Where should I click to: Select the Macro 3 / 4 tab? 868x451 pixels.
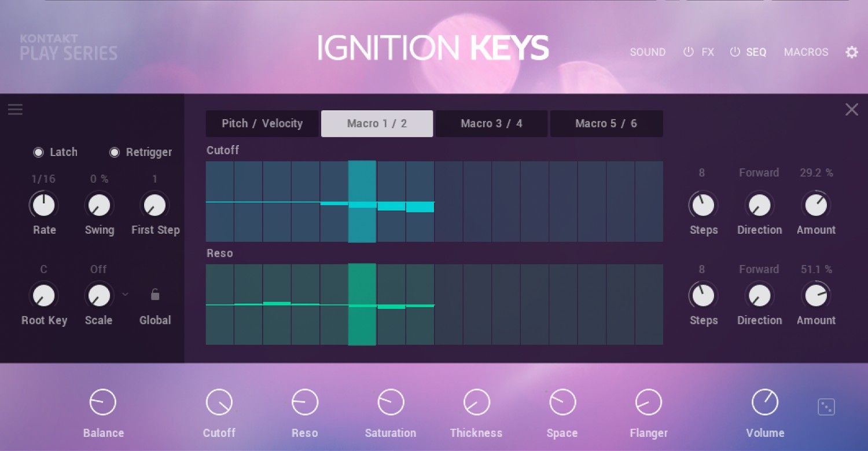click(x=491, y=123)
